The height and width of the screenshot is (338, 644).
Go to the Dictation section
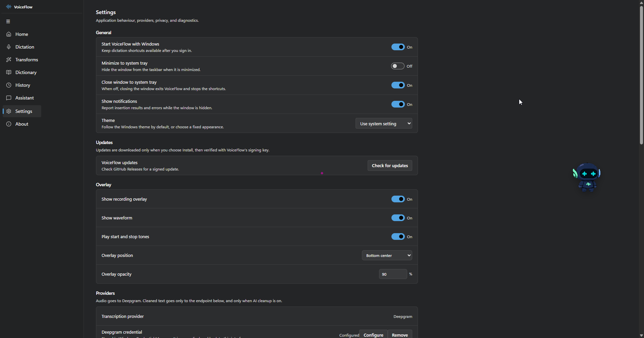click(22, 47)
